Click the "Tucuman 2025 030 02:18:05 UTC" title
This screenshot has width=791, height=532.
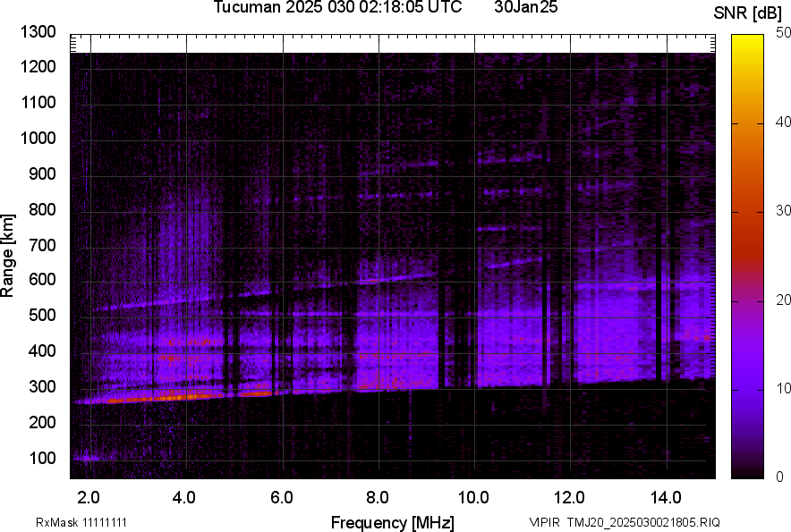pyautogui.click(x=337, y=8)
